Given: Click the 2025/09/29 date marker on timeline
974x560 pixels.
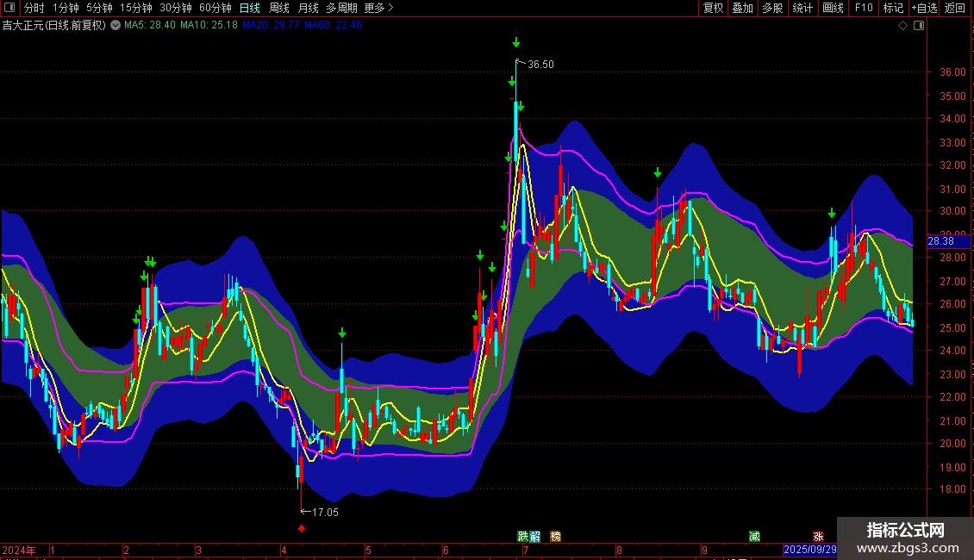Looking at the screenshot, I should [809, 550].
